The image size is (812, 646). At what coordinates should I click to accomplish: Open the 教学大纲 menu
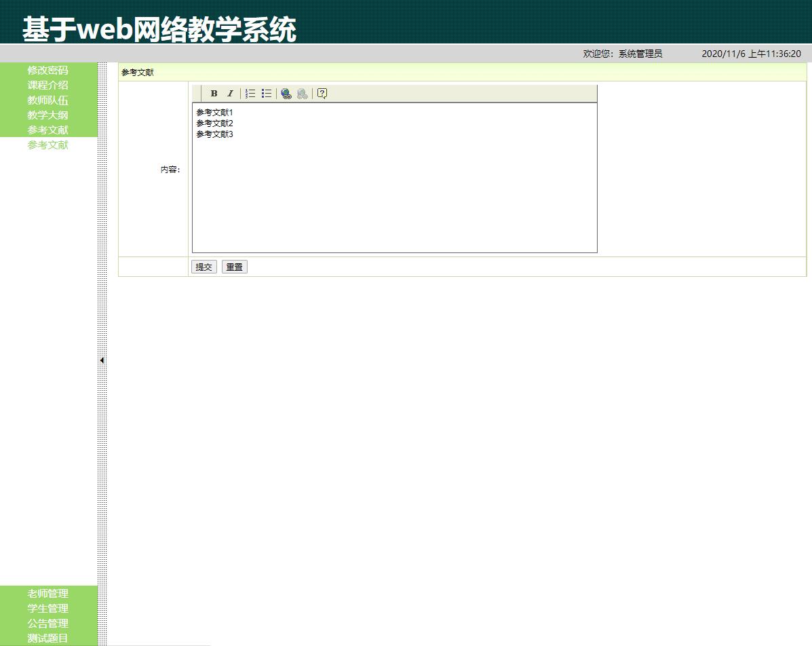(48, 115)
